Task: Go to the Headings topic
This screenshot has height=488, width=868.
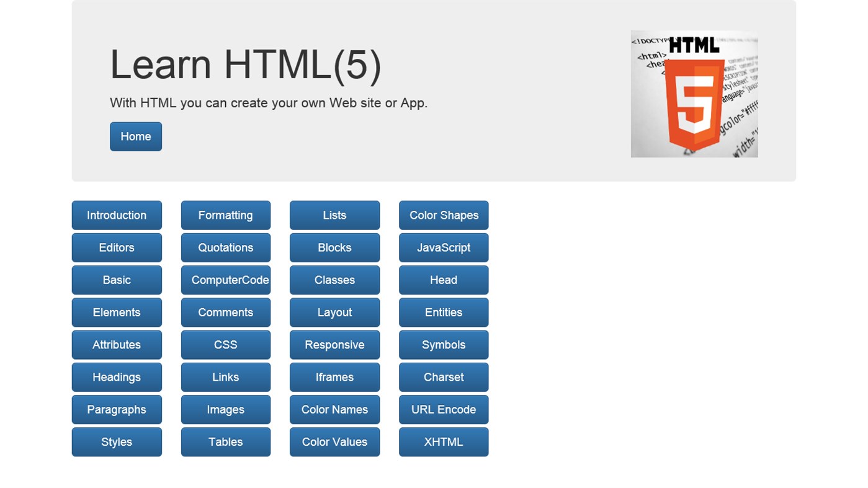Action: [117, 377]
